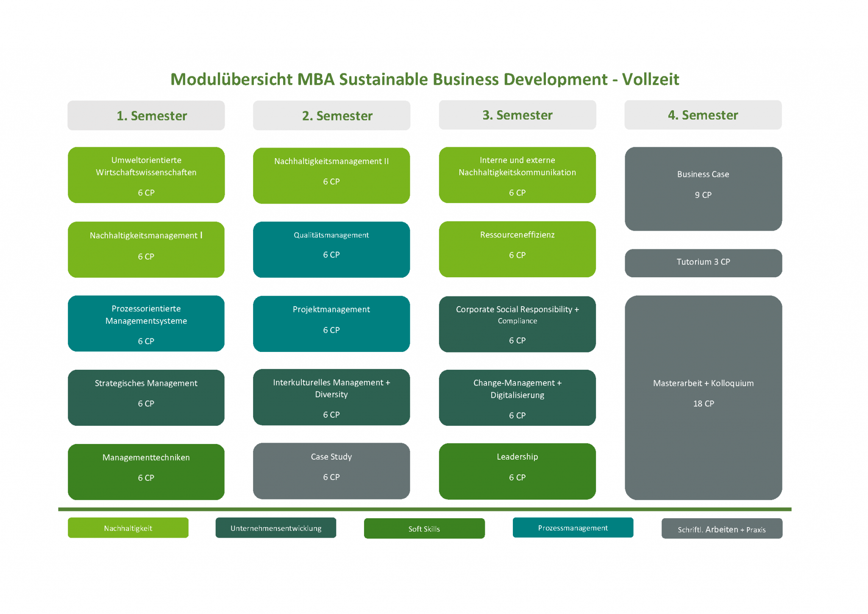
Task: Switch to the 1. Semester column
Action: 146,115
